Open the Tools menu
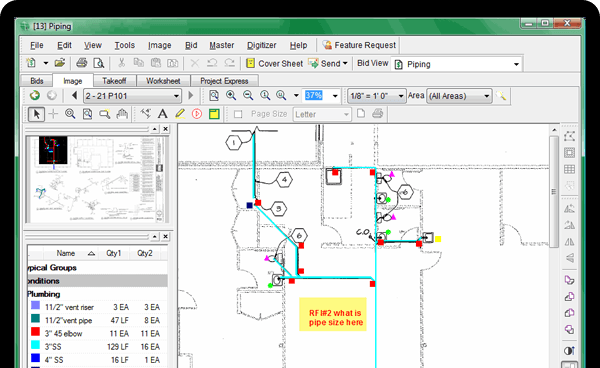The height and width of the screenshot is (368, 600). point(125,45)
